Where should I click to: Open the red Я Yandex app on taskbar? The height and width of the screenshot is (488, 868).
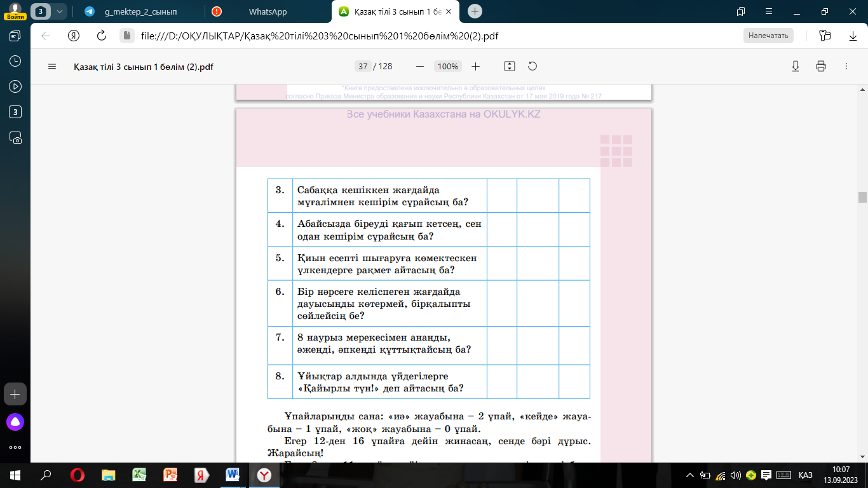(x=201, y=475)
